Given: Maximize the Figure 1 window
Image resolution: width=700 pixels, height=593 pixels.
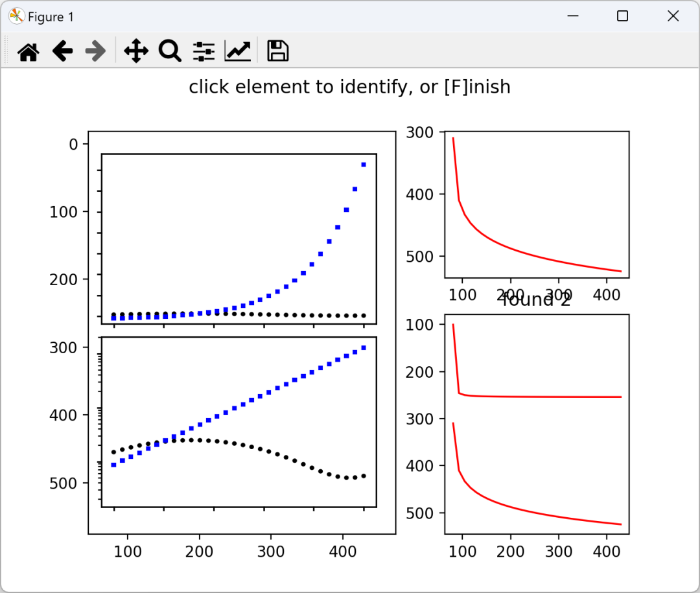Looking at the screenshot, I should pos(622,16).
